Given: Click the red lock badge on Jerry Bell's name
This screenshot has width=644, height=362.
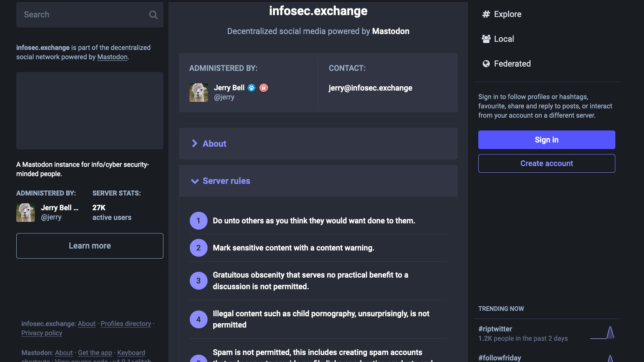Looking at the screenshot, I should (264, 87).
